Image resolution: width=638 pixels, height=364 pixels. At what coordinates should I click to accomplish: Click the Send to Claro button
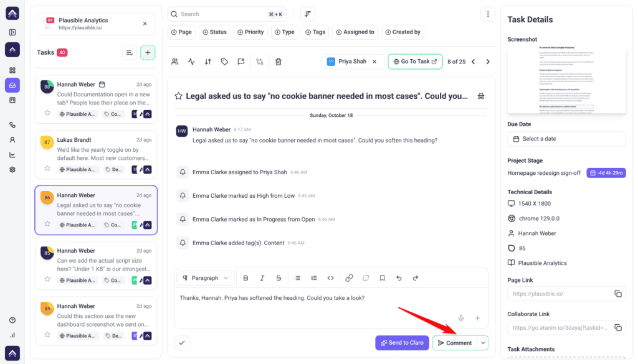coord(402,343)
